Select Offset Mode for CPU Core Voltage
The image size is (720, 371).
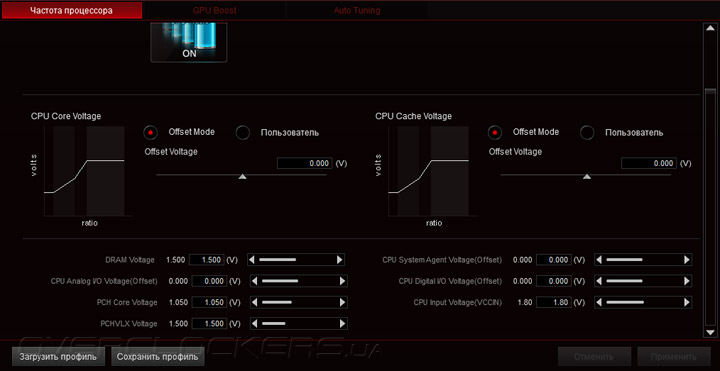point(151,133)
